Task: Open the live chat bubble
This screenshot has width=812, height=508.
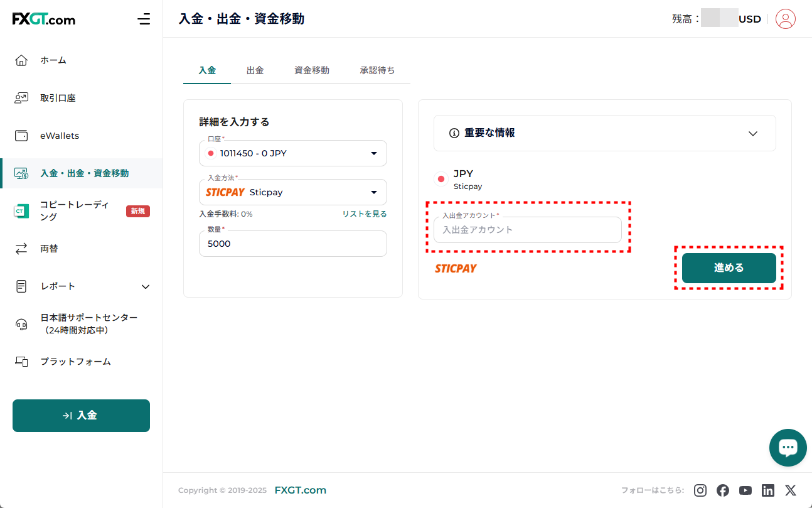Action: (788, 448)
